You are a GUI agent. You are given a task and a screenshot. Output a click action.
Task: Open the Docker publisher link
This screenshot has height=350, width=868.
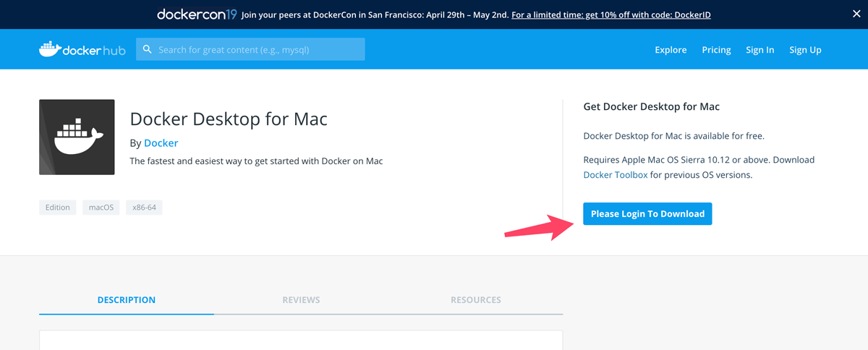(161, 142)
